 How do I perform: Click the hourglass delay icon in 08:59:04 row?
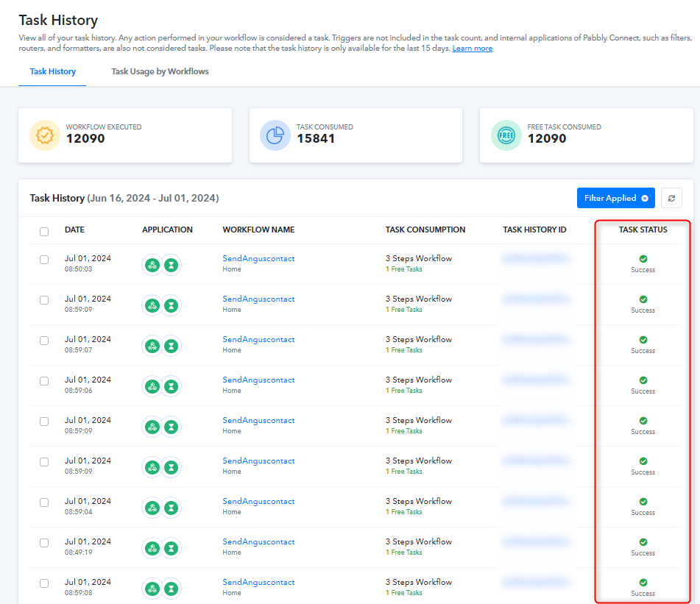(171, 508)
